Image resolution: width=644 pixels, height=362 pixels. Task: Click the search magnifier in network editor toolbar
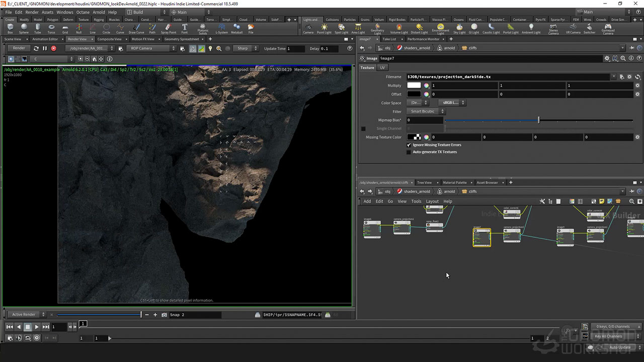pyautogui.click(x=632, y=201)
